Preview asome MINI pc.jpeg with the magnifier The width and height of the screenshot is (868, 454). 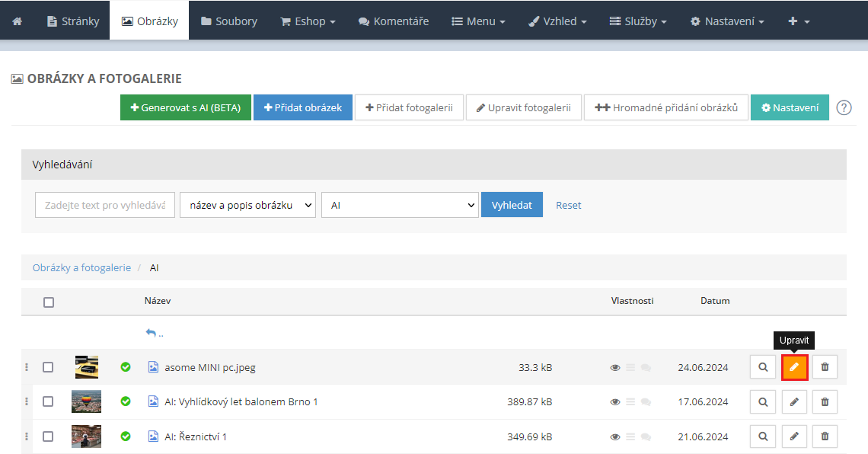click(762, 367)
